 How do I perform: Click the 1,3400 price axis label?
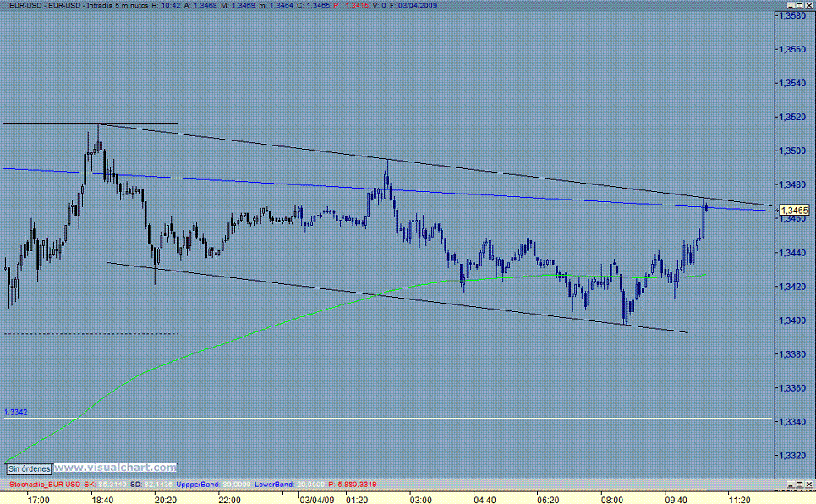(793, 320)
